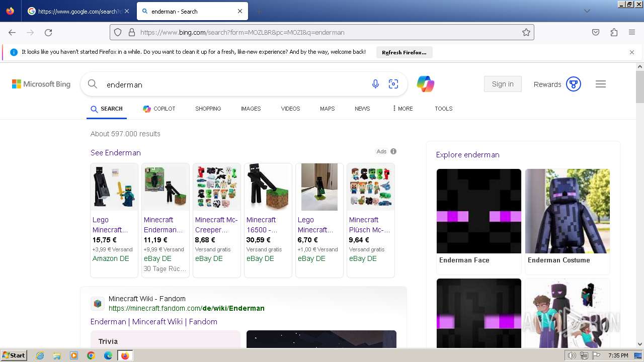The height and width of the screenshot is (362, 644).
Task: Click the system tray volume speaker icon
Action: click(572, 355)
